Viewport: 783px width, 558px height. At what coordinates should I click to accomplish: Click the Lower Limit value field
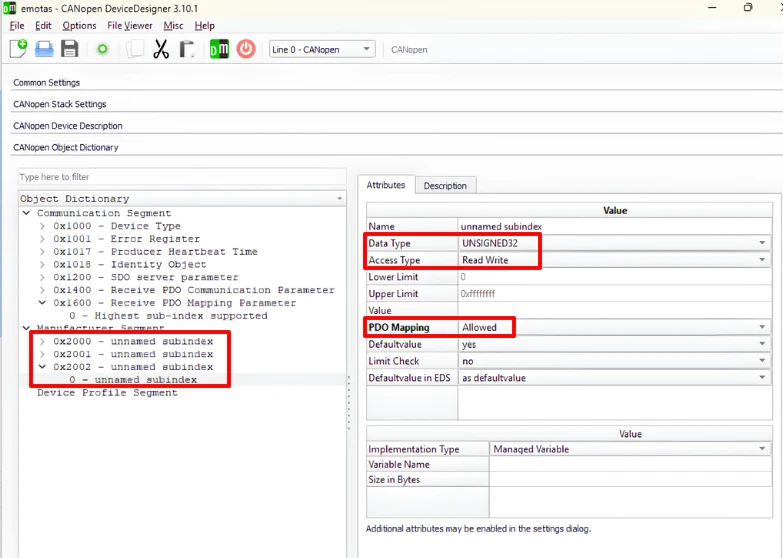615,277
